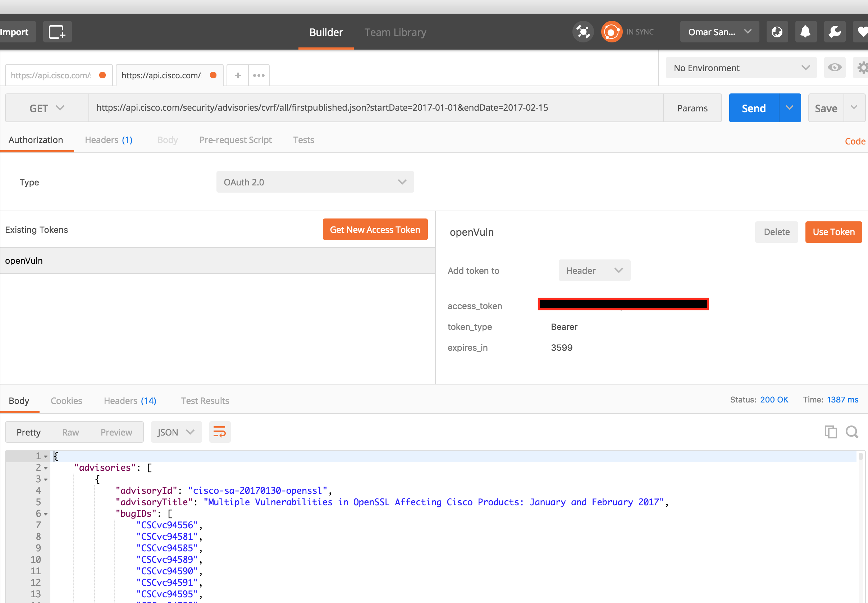This screenshot has width=868, height=603.
Task: Click into the request URL field
Action: pyautogui.click(x=376, y=108)
